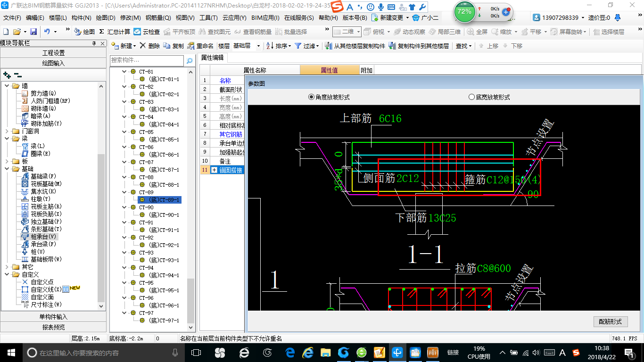Screen dimensions: 644x362
Task: Open notification center icon on taskbar
Action: [628, 353]
